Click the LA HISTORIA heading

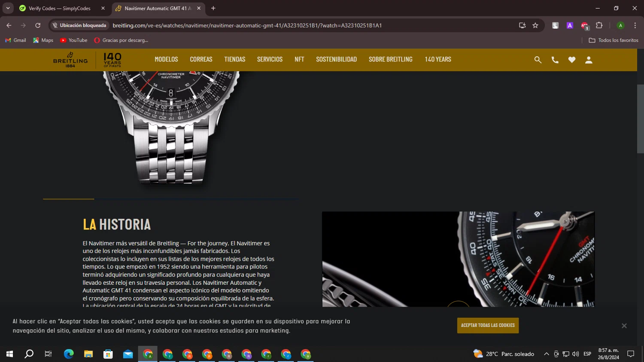(117, 224)
